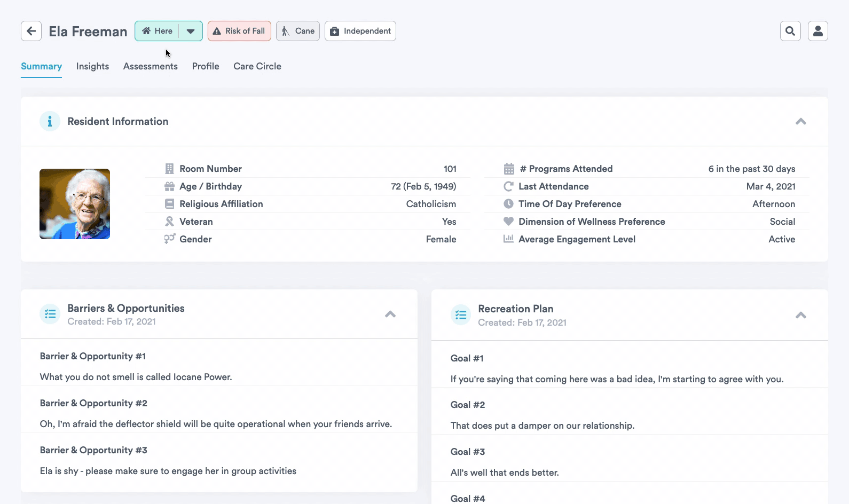Click the text about Iocane Power
The width and height of the screenshot is (849, 504).
[x=136, y=377]
